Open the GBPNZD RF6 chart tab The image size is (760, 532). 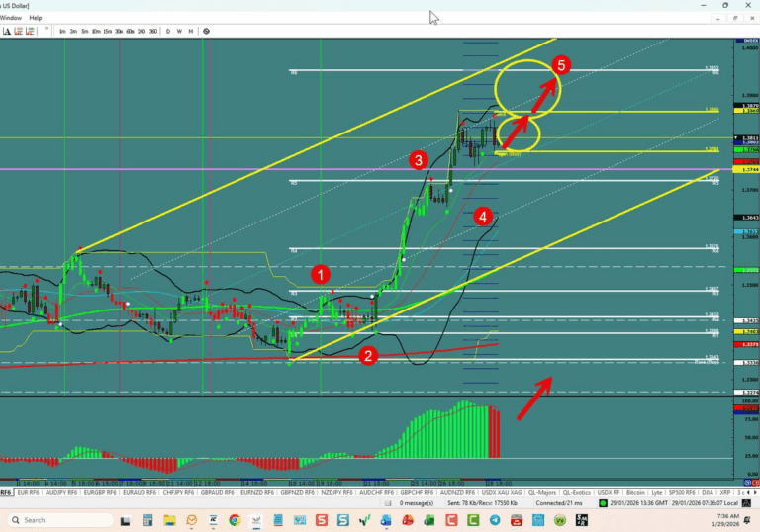297,492
